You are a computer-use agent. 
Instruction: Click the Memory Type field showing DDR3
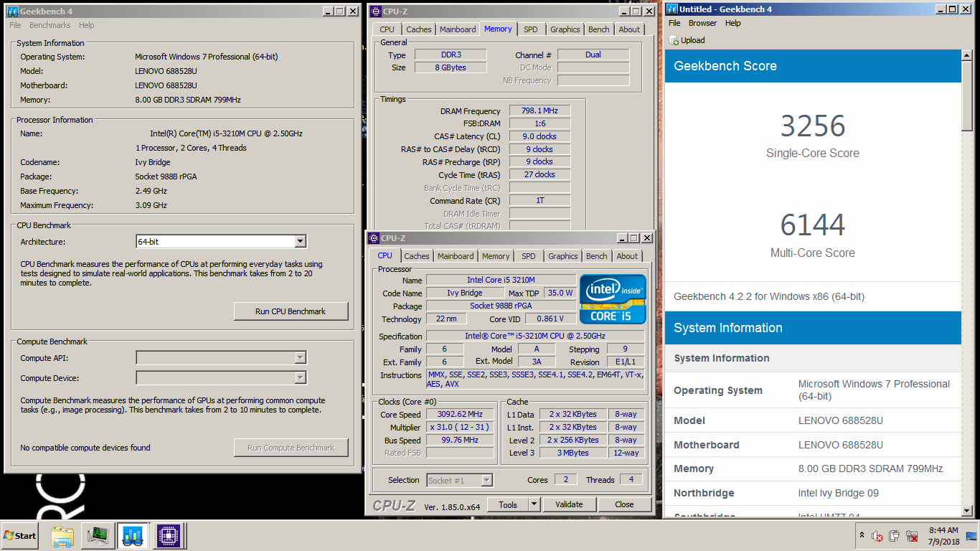coord(451,55)
